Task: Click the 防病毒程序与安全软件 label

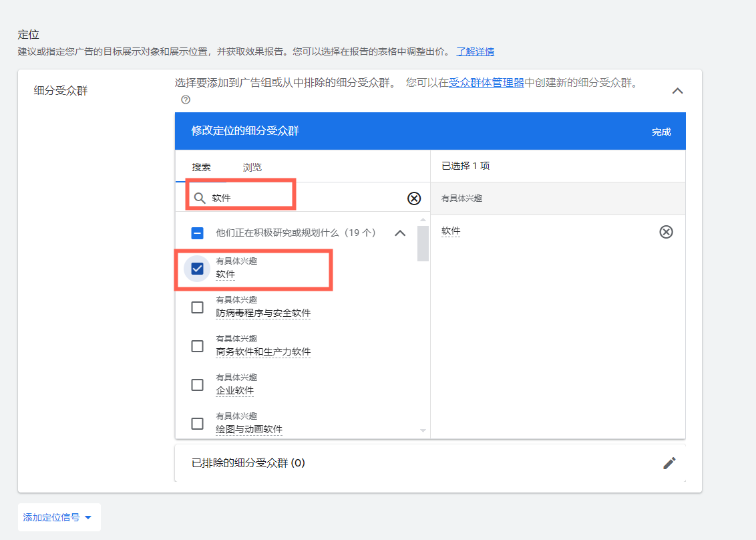Action: (263, 313)
